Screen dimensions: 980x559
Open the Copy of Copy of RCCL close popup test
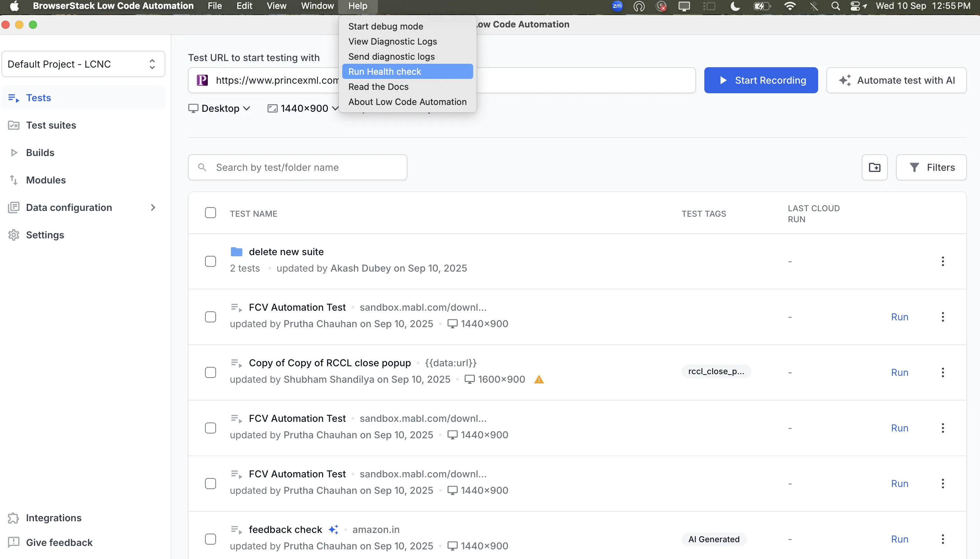coord(330,363)
